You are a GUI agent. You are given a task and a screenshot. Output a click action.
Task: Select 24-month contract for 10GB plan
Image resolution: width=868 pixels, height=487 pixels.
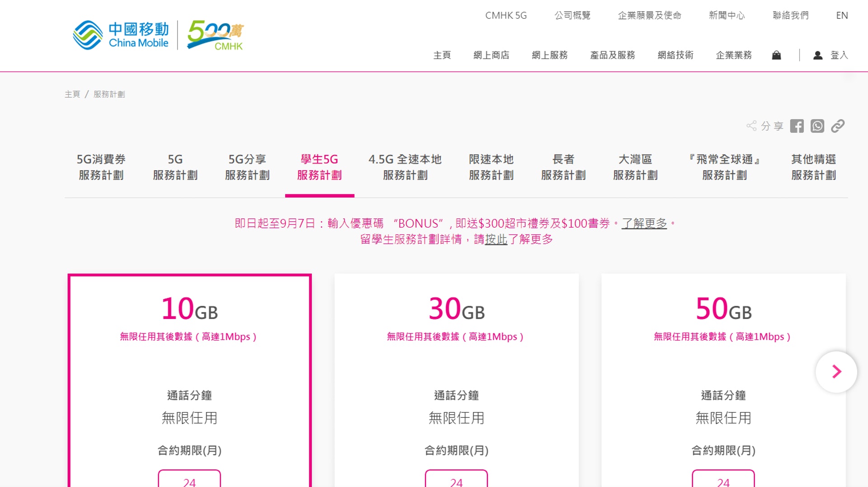pyautogui.click(x=189, y=480)
